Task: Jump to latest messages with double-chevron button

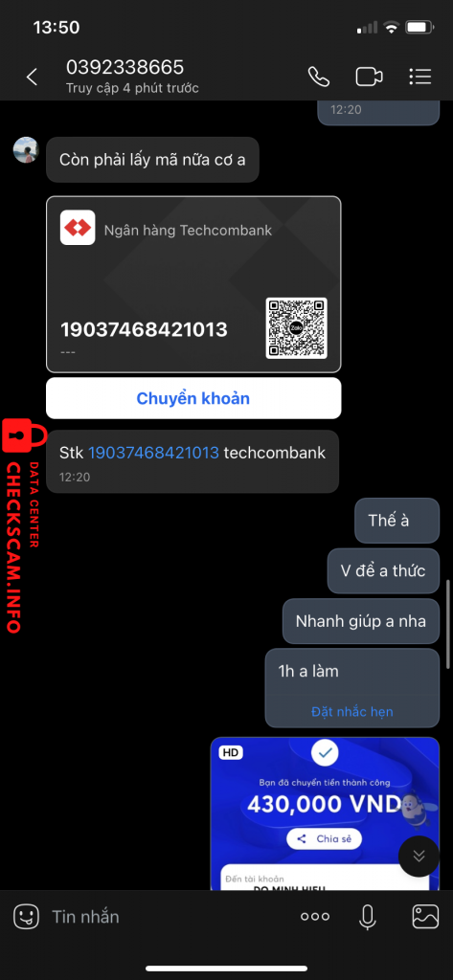Action: click(419, 856)
